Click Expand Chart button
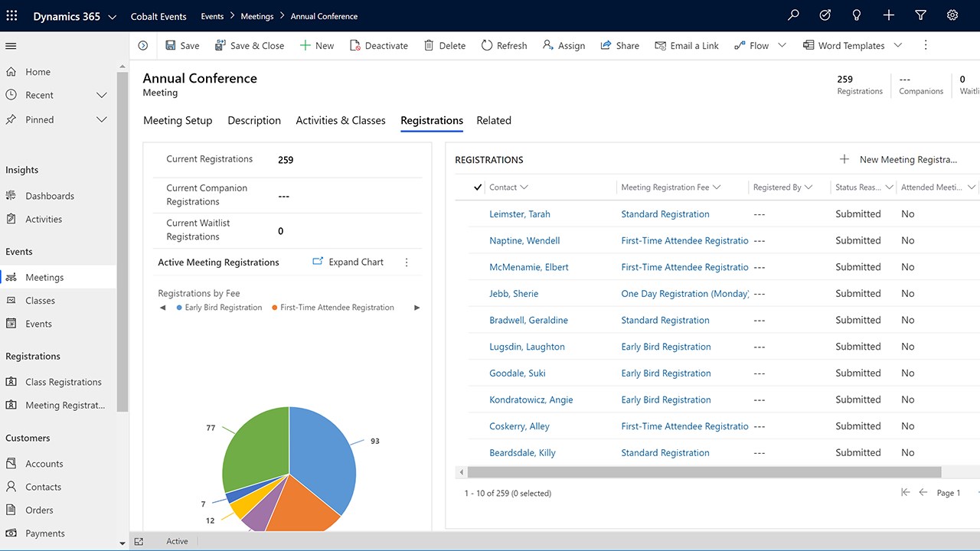Image resolution: width=980 pixels, height=551 pixels. tap(348, 262)
